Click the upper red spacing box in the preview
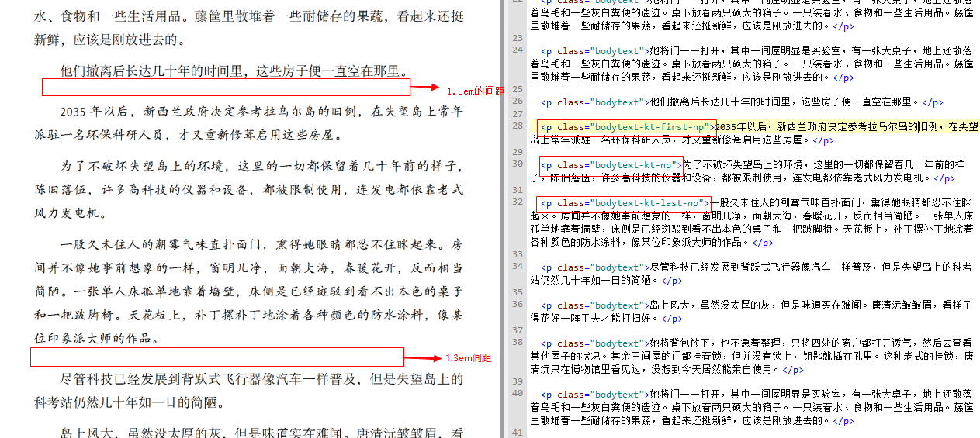 (225, 88)
